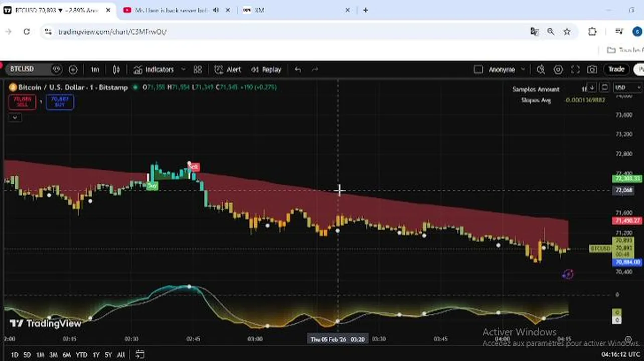The height and width of the screenshot is (361, 644).
Task: Click the square icon left of USD
Action: [x=604, y=87]
